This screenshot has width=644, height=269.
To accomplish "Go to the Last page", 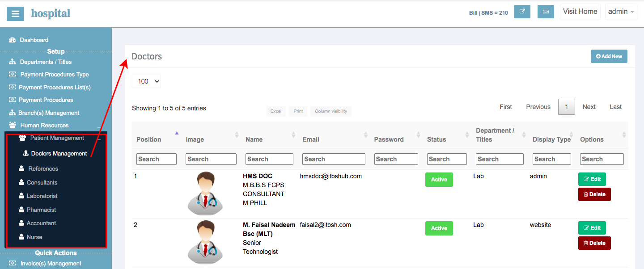I will click(x=616, y=107).
